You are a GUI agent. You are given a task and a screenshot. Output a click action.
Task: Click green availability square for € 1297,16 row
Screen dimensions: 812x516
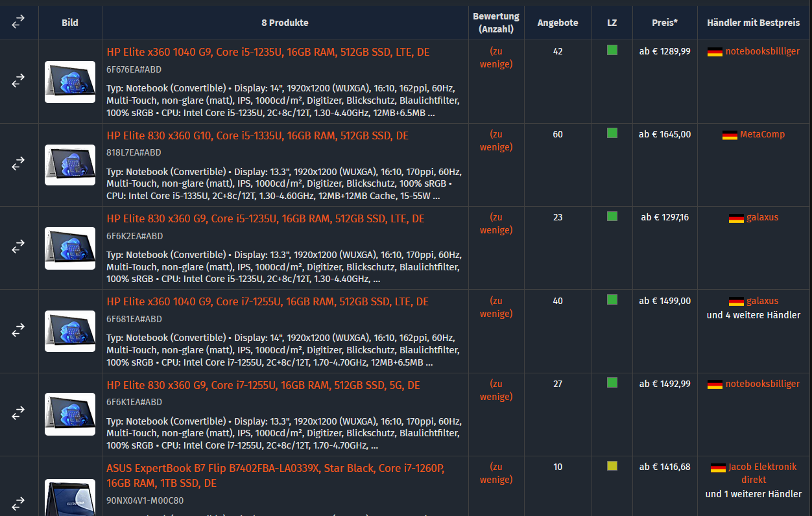click(x=612, y=216)
